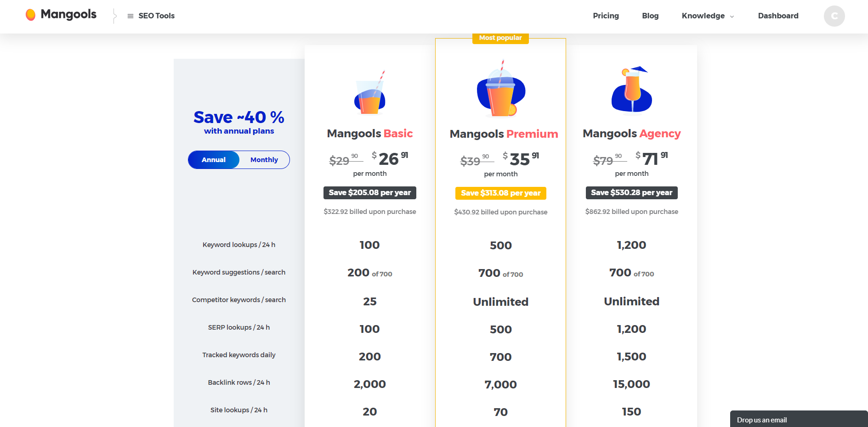Click Agency's 15,000 backlink rows value
The image size is (868, 427).
[632, 384]
